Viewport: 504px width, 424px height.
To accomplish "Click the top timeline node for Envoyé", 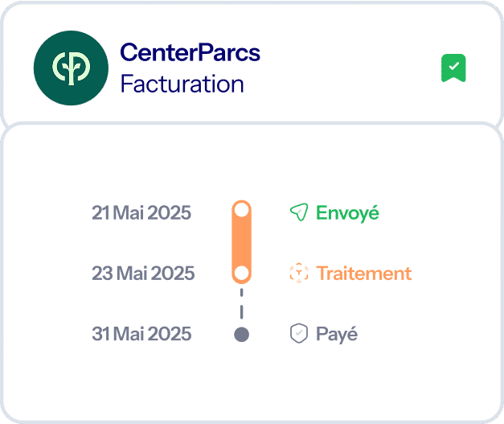I will (241, 211).
